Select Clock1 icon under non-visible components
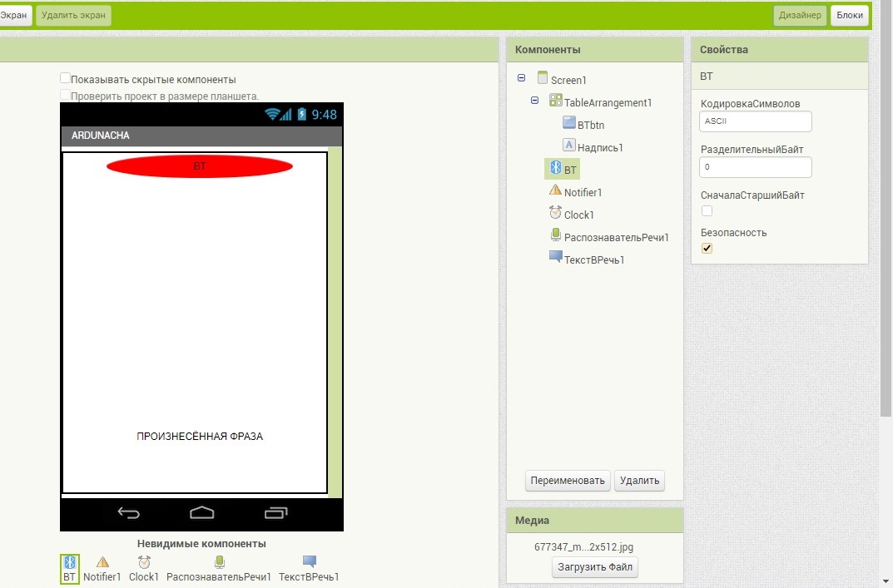Image resolution: width=893 pixels, height=588 pixels. point(144,562)
